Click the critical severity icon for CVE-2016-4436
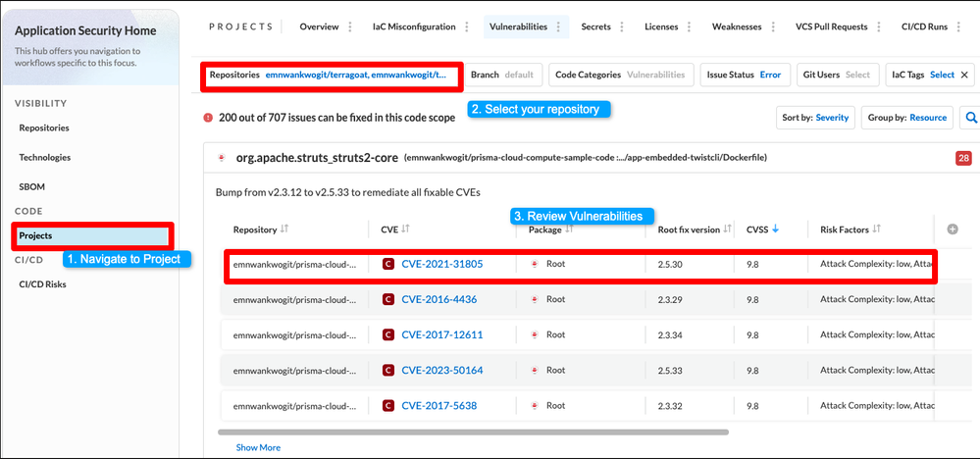The height and width of the screenshot is (459, 980). [x=388, y=299]
